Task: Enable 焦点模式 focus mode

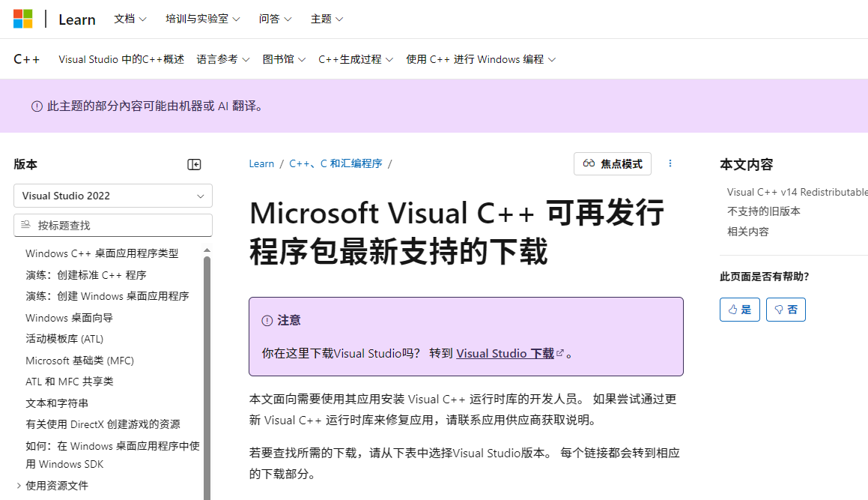Action: 613,163
